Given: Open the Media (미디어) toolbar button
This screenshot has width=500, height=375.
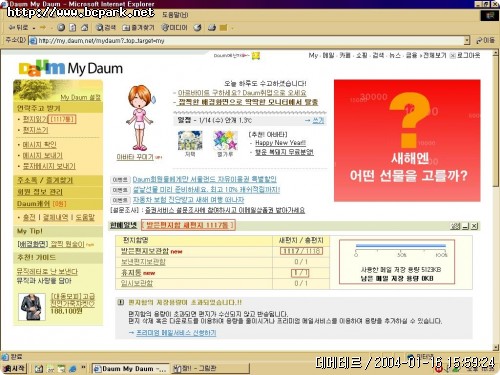Looking at the screenshot, I should [175, 27].
